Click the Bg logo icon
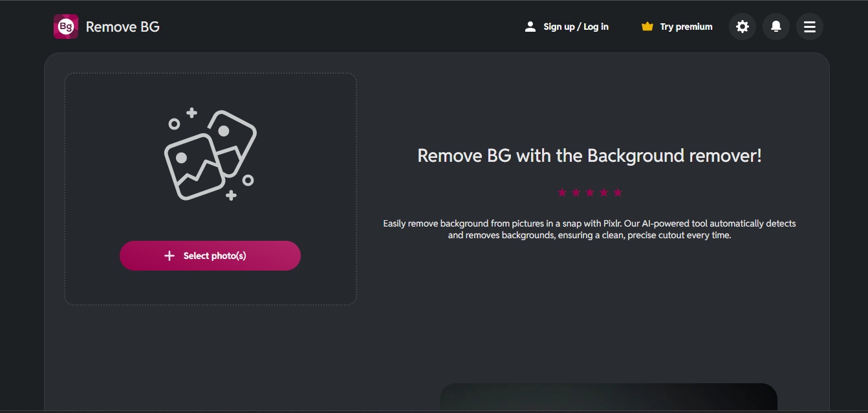868x413 pixels. click(66, 27)
